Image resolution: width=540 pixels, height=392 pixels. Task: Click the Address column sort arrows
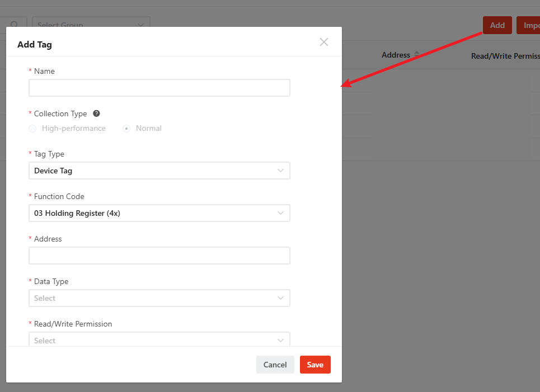(x=416, y=54)
